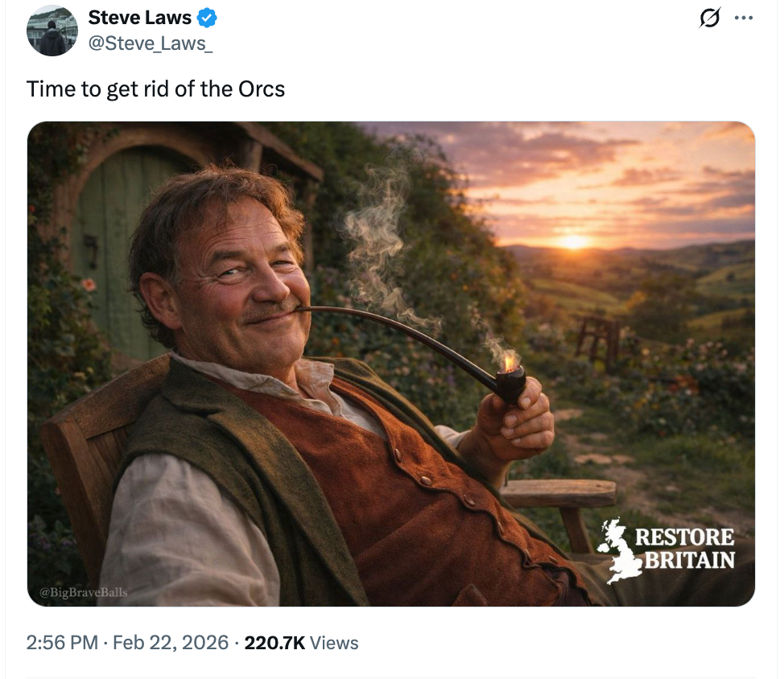Screen dimensions: 784x679
Task: Click the RESTORE BRITAIN text on the image
Action: pos(685,549)
